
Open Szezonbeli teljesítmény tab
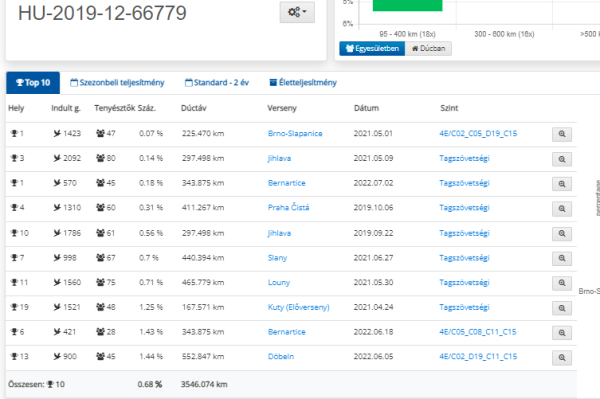[117, 83]
